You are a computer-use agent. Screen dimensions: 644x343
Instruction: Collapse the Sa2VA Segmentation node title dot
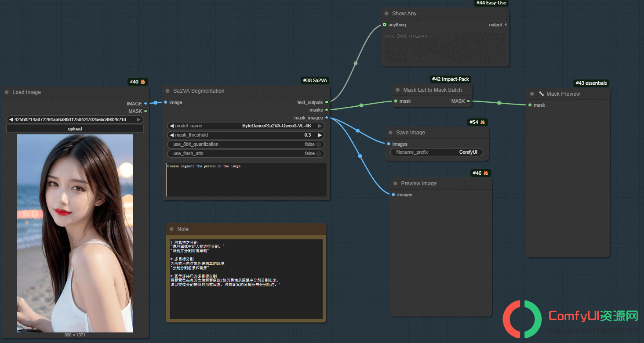167,91
